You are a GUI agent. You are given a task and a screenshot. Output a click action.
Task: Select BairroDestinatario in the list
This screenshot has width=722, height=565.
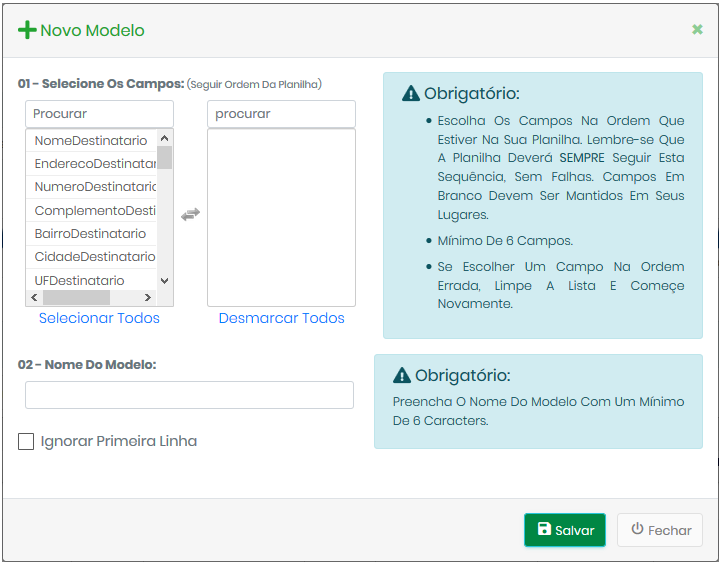pos(90,234)
